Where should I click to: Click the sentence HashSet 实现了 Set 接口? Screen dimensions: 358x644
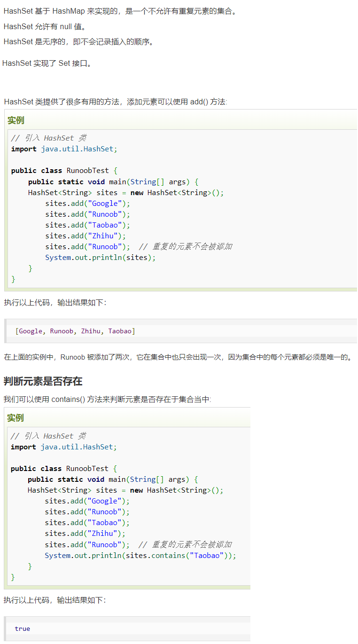click(x=47, y=63)
